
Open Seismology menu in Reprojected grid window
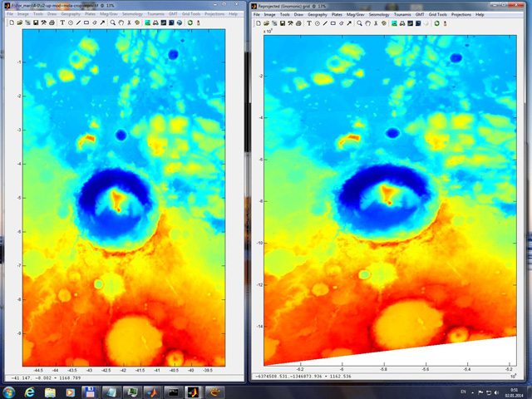pos(379,15)
